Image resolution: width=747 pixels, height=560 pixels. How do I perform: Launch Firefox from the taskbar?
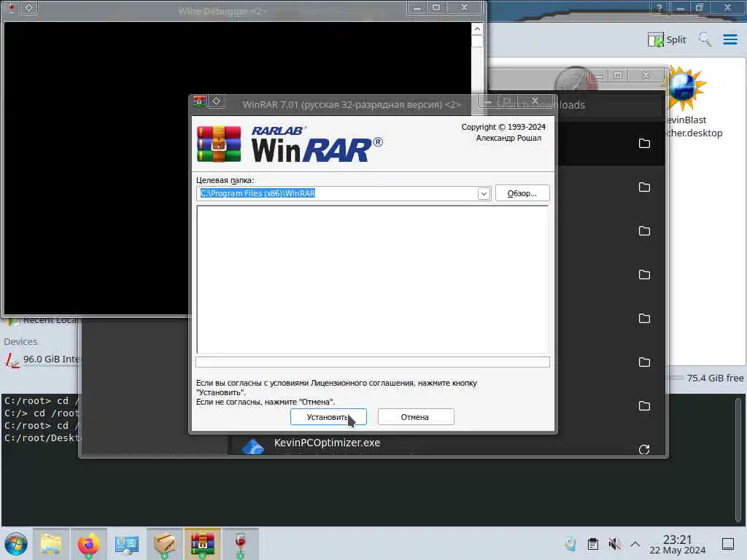click(88, 544)
